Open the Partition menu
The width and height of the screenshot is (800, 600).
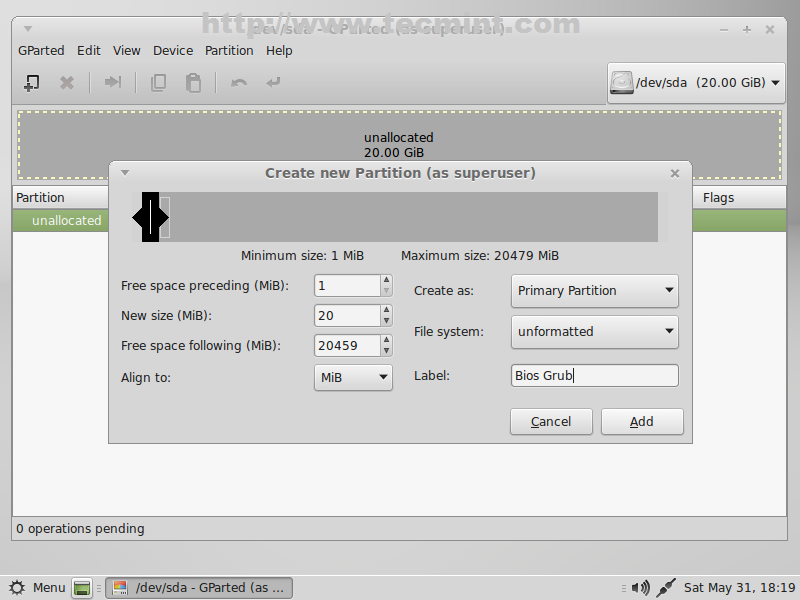click(229, 51)
